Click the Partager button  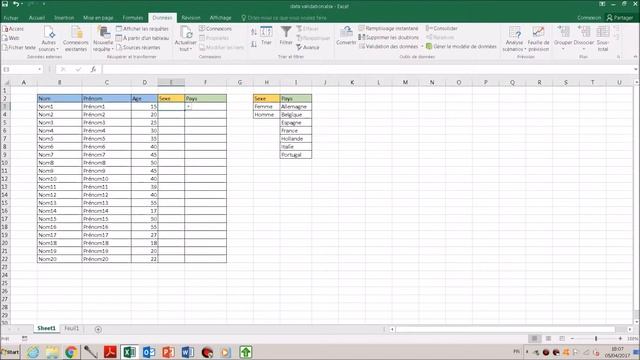(620, 18)
